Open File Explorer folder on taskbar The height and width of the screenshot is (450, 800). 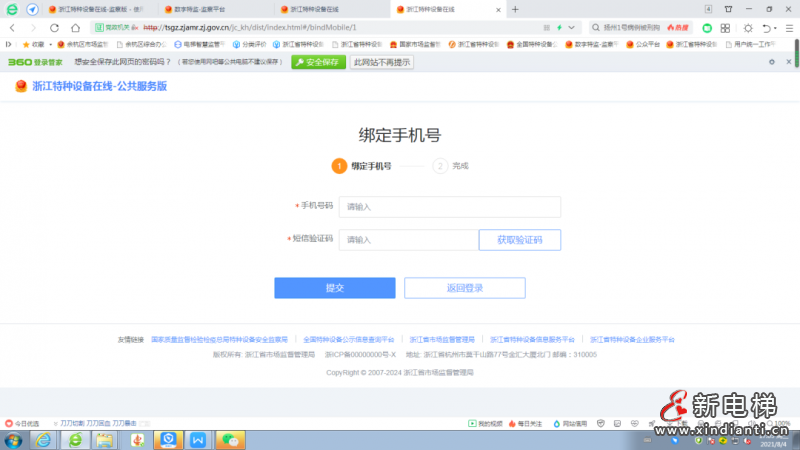[105, 440]
